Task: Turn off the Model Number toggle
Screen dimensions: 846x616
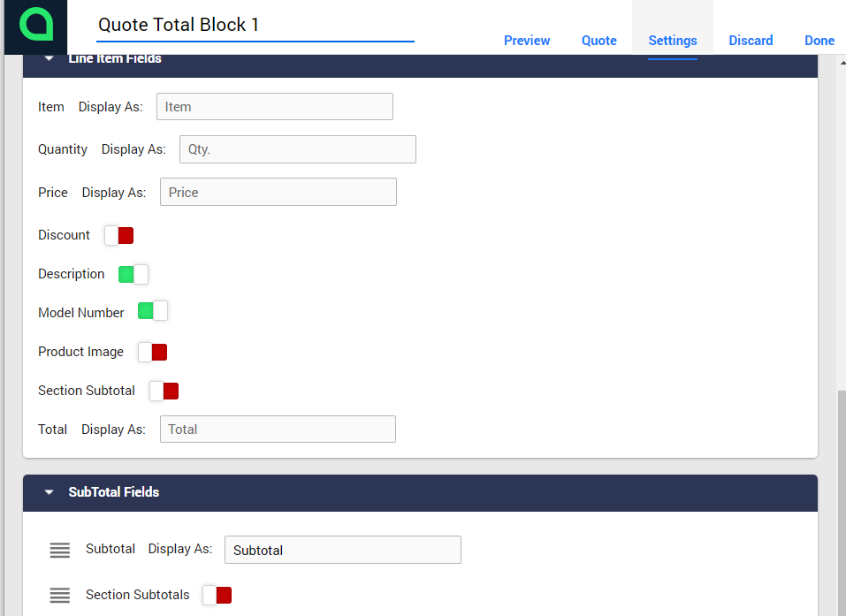Action: (152, 313)
